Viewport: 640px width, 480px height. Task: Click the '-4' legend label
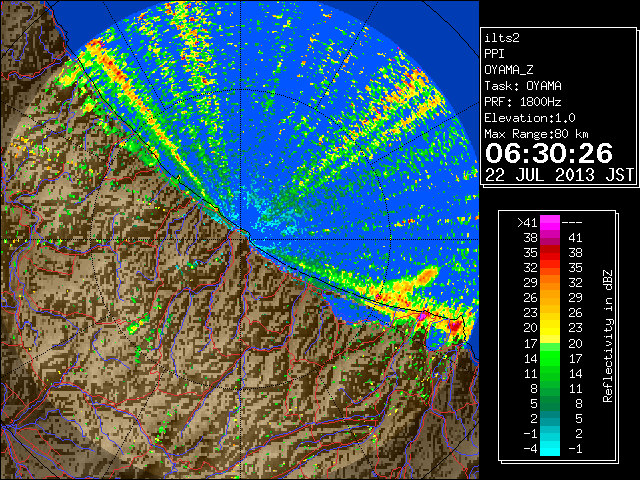coord(530,449)
